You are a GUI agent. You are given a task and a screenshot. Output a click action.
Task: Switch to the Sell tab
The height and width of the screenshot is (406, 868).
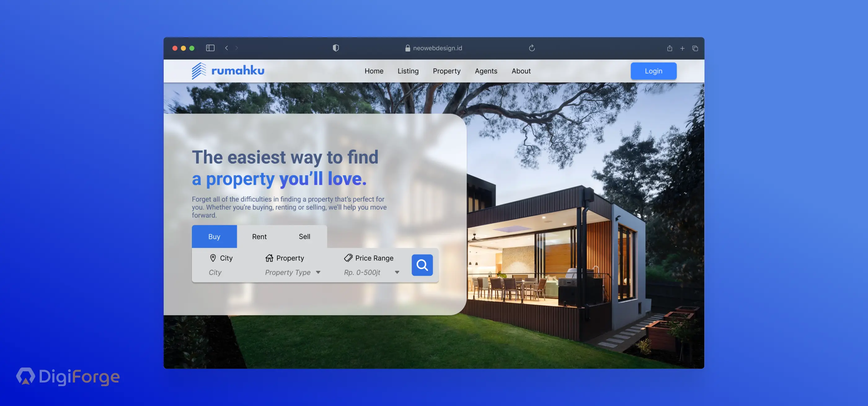click(x=304, y=236)
